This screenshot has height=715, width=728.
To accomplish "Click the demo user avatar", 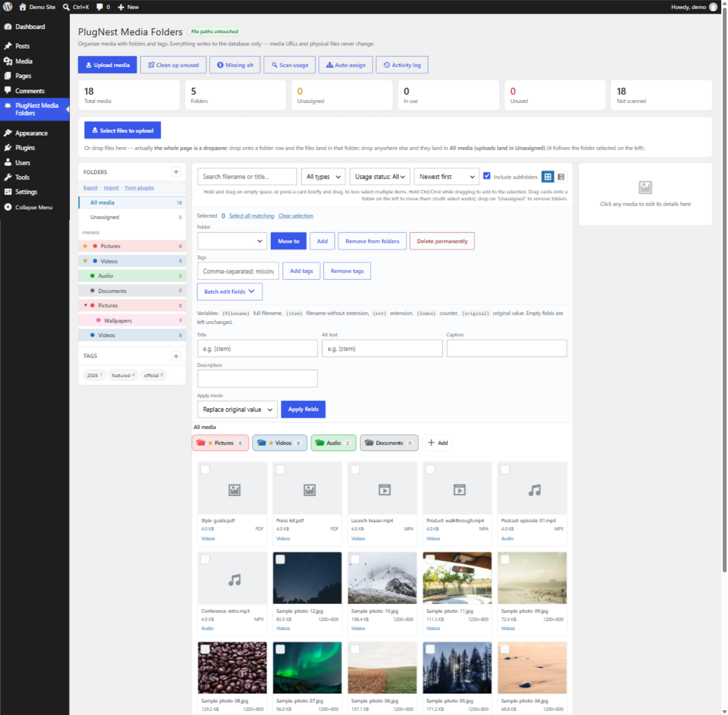I will (x=713, y=7).
